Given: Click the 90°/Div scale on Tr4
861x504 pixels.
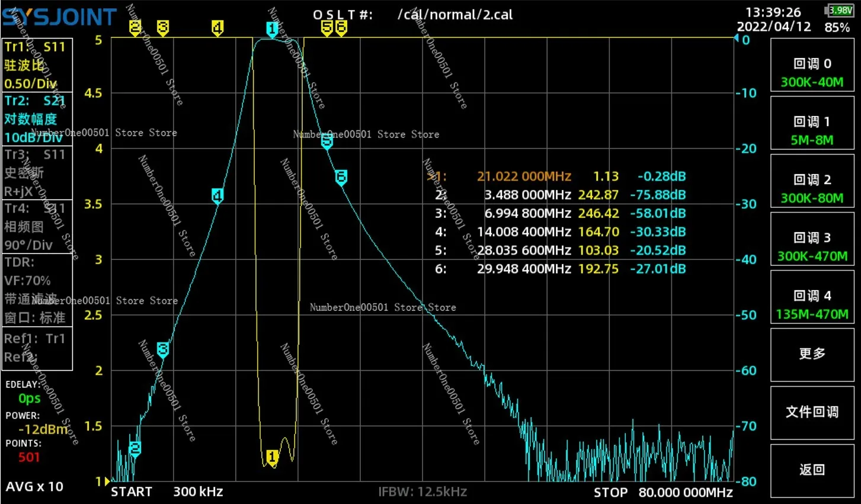Looking at the screenshot, I should (x=28, y=245).
